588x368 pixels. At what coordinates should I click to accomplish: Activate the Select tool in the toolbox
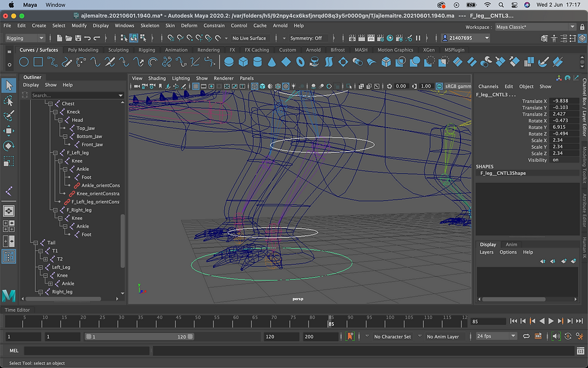coord(8,86)
